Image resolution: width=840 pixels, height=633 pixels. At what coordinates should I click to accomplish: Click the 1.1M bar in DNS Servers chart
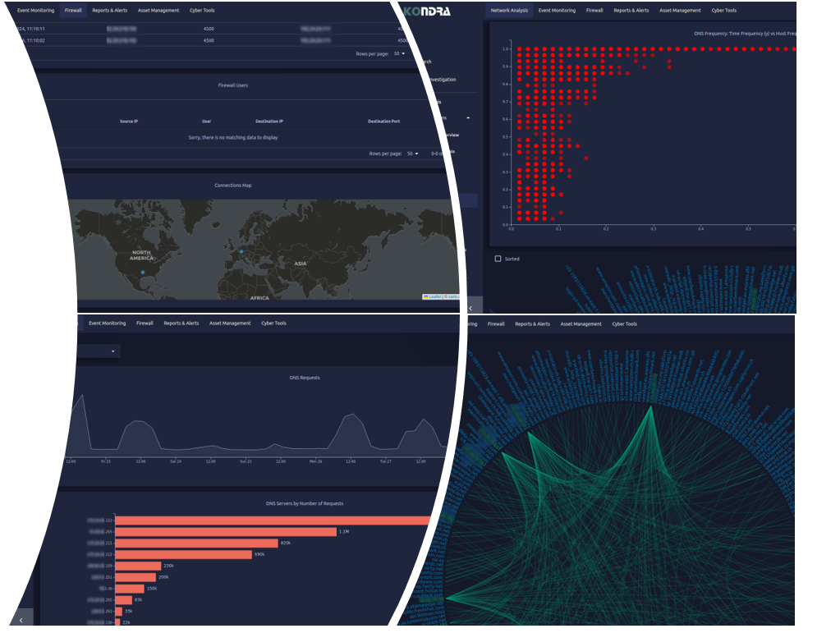tap(226, 532)
